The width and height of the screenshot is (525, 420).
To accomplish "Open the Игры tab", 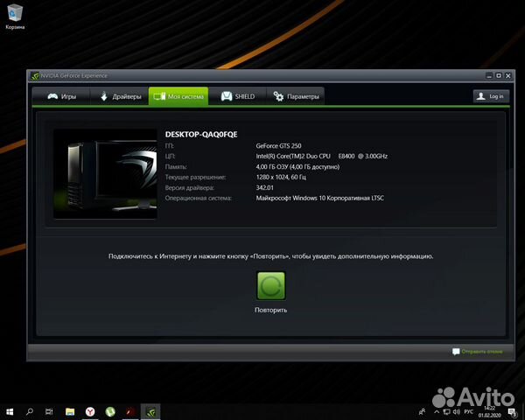I will tap(61, 96).
